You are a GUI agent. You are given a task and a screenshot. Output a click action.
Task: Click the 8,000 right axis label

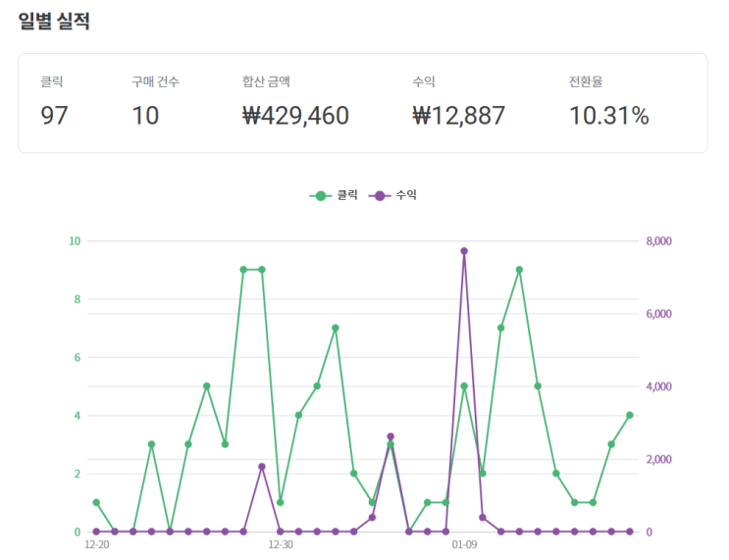pyautogui.click(x=658, y=241)
